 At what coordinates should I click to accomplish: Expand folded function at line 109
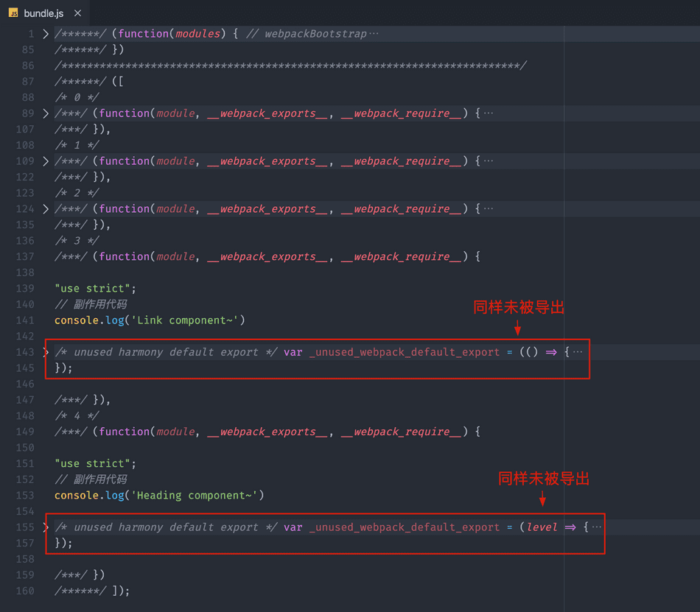(x=46, y=161)
